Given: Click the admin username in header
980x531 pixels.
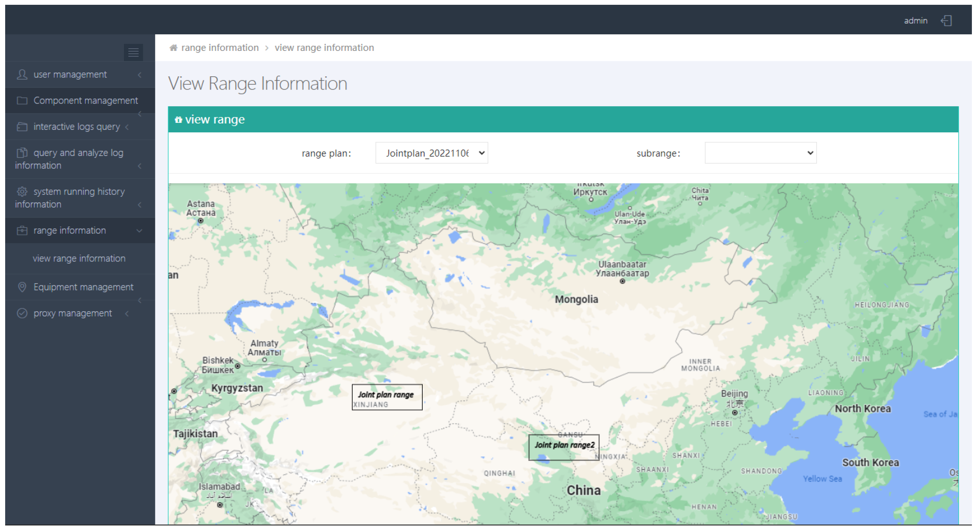Looking at the screenshot, I should pos(915,21).
